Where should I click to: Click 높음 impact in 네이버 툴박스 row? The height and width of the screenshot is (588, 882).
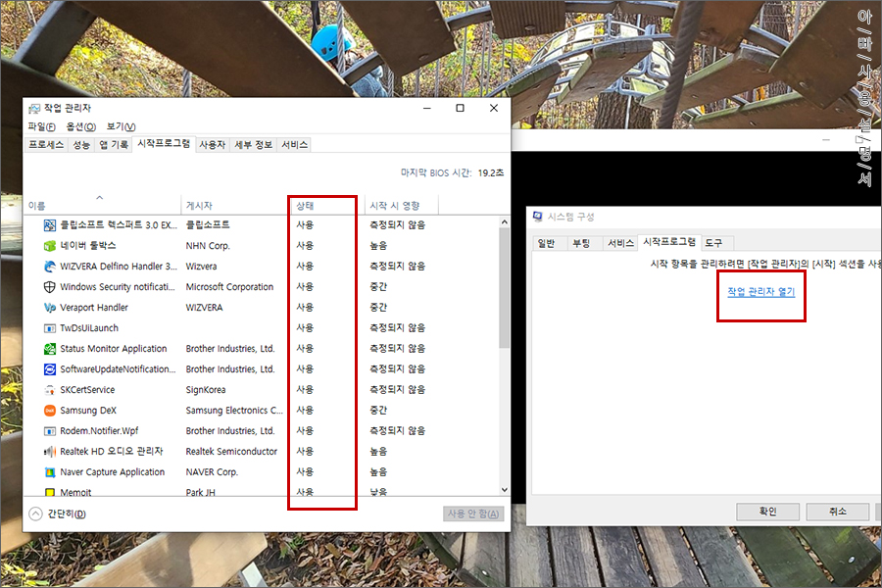[x=378, y=245]
